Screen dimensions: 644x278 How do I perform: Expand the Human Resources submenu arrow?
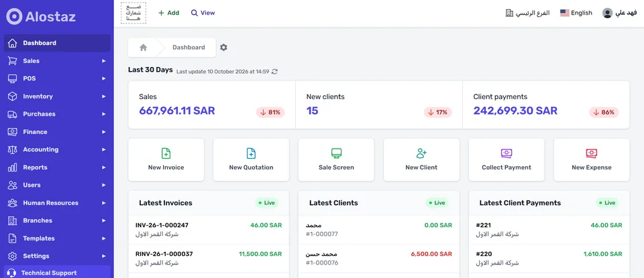click(103, 203)
